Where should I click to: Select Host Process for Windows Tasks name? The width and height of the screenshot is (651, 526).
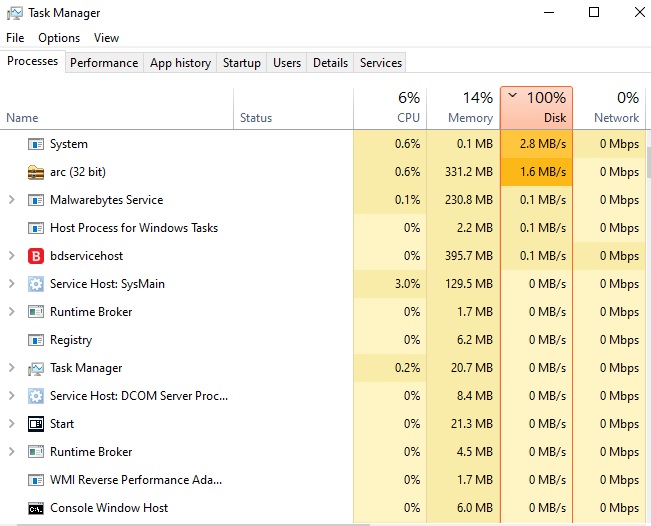(134, 228)
